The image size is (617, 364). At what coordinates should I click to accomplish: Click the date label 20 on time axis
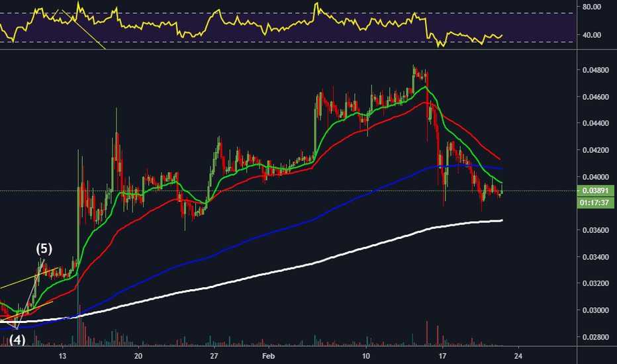[138, 356]
